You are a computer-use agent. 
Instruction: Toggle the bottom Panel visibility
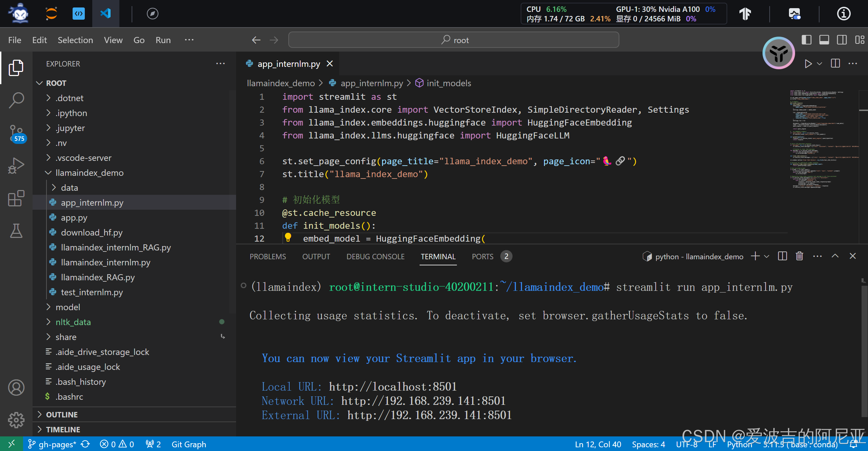point(824,40)
